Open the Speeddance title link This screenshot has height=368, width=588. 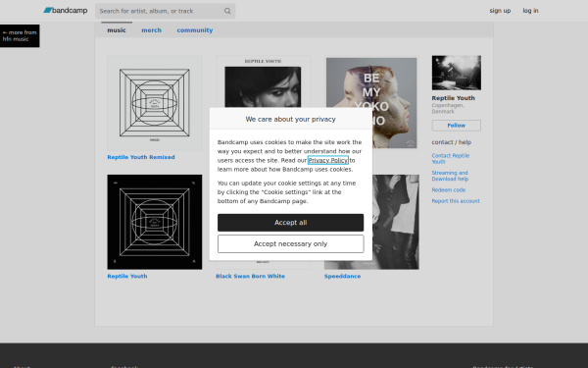(x=342, y=276)
